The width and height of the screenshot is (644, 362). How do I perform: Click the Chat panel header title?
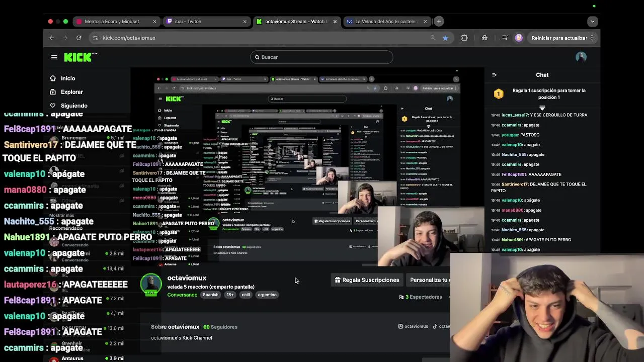coord(542,75)
